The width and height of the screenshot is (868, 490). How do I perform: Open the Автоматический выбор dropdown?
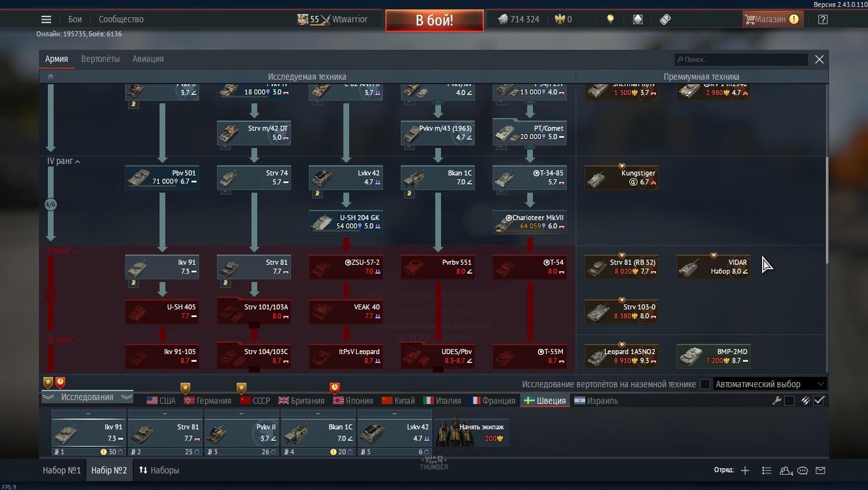click(770, 384)
